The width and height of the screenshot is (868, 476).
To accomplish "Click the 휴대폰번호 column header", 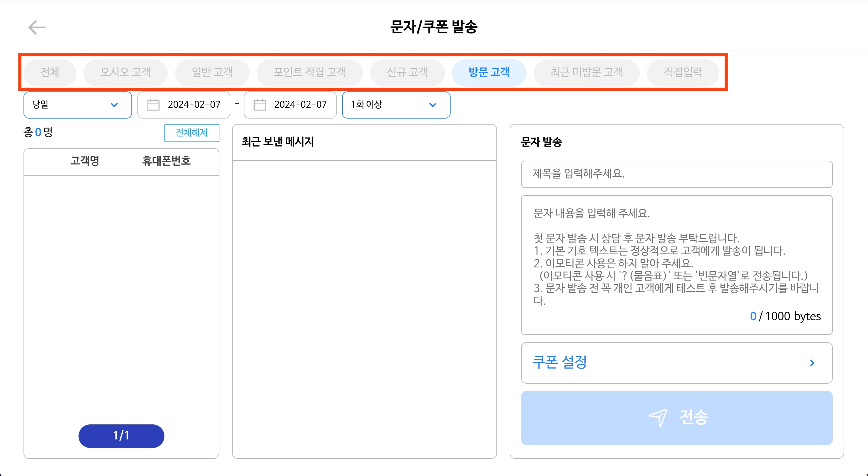I will pos(166,161).
